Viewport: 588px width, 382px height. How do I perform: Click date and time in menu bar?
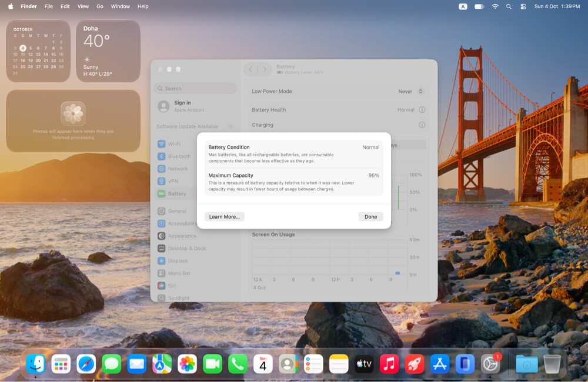tap(557, 6)
